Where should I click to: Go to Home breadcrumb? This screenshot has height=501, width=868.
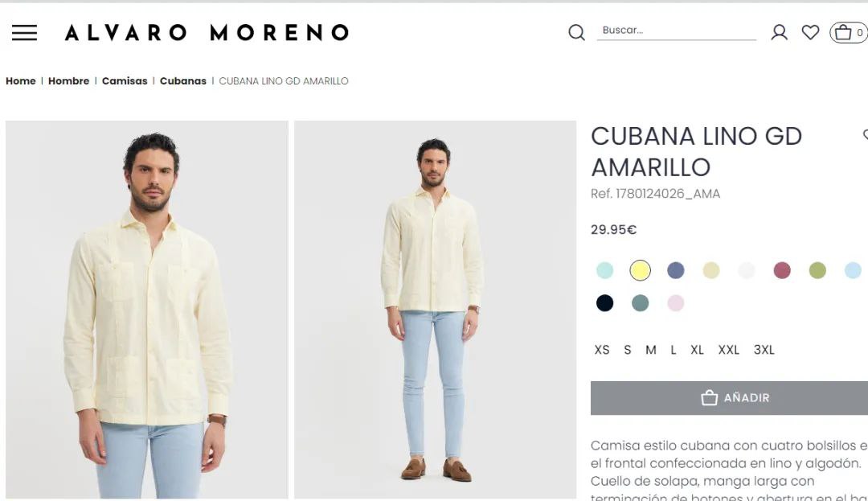(x=20, y=81)
